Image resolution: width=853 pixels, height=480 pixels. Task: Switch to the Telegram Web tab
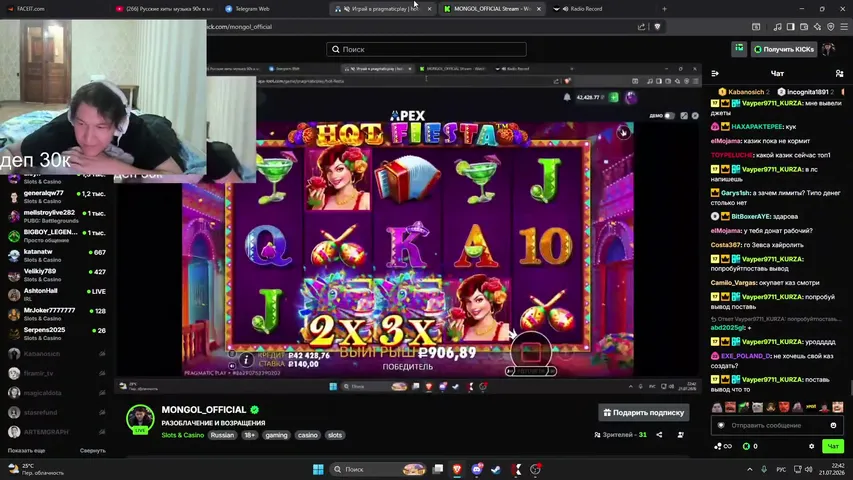click(247, 9)
